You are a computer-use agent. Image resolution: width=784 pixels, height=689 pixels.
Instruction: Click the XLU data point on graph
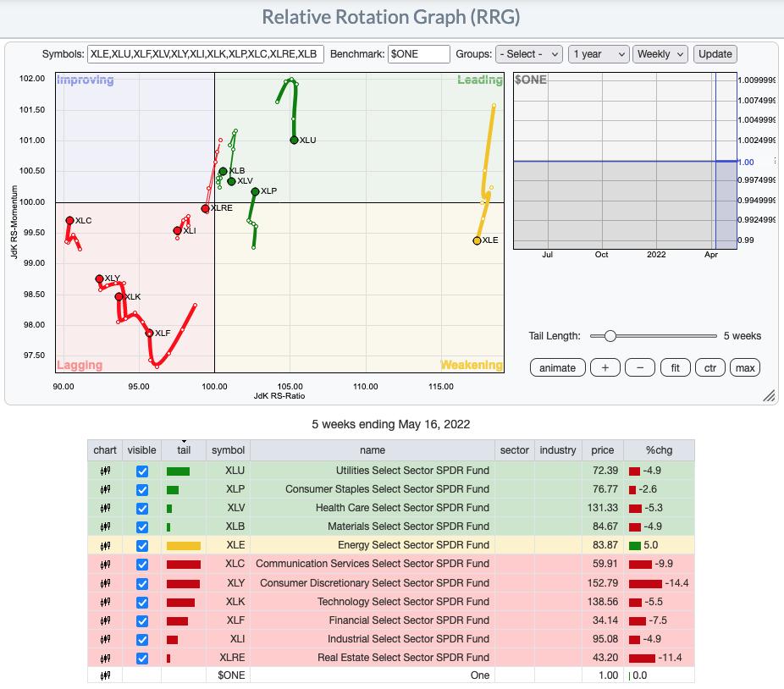pyautogui.click(x=294, y=140)
